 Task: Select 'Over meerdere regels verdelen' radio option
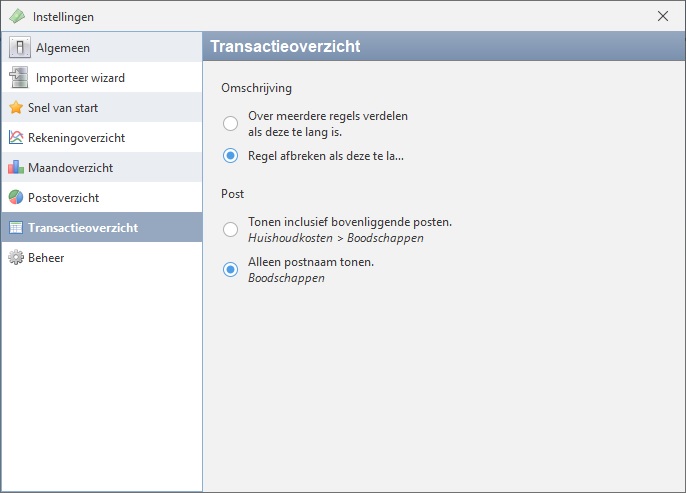231,123
